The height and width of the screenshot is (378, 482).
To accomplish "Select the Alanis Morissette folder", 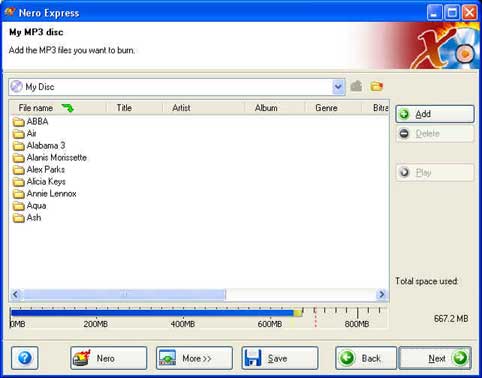I will pyautogui.click(x=50, y=158).
